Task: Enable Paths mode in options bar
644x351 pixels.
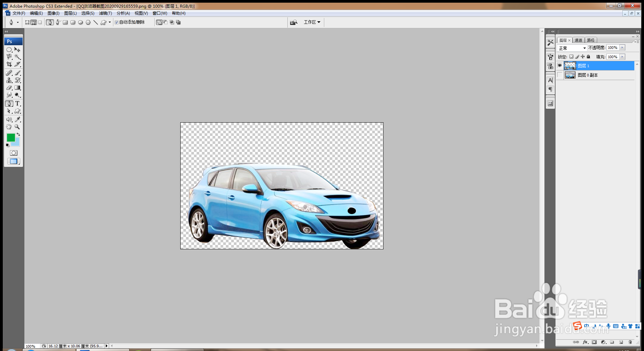Action: click(x=34, y=22)
